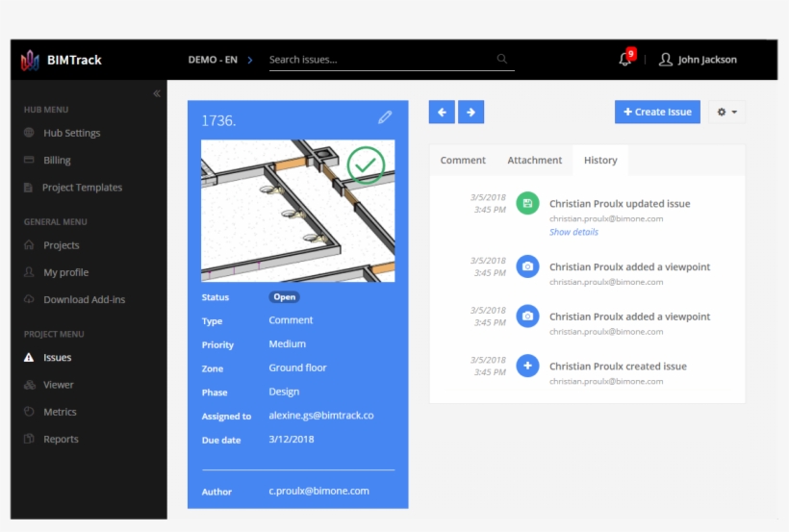789x532 pixels.
Task: Switch to the Comment tab
Action: 463,160
